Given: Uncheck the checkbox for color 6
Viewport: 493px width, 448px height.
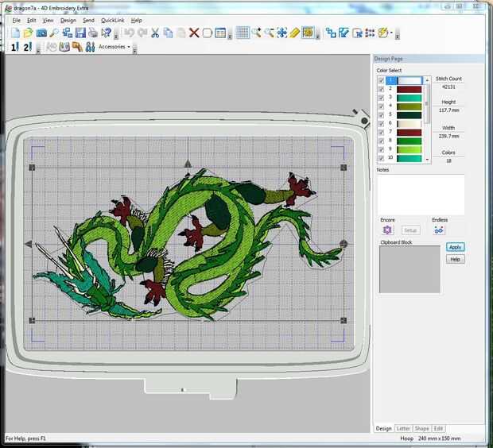Looking at the screenshot, I should coord(381,123).
